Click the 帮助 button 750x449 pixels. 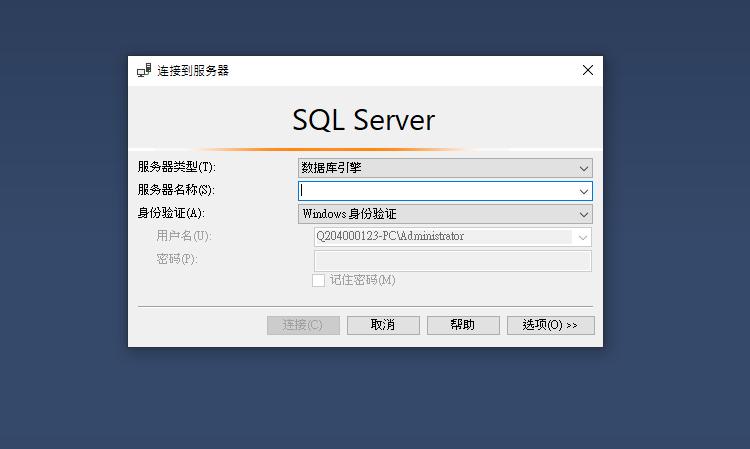tap(463, 325)
